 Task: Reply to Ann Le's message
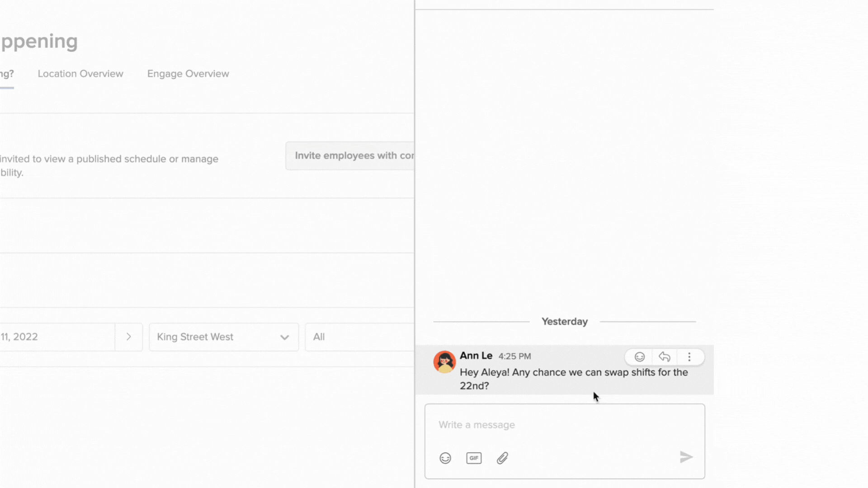(664, 357)
